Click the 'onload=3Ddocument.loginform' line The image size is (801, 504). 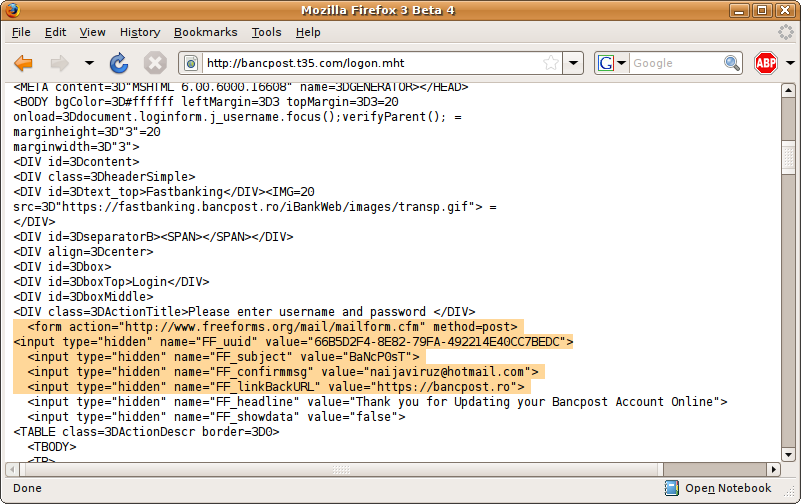coord(238,117)
